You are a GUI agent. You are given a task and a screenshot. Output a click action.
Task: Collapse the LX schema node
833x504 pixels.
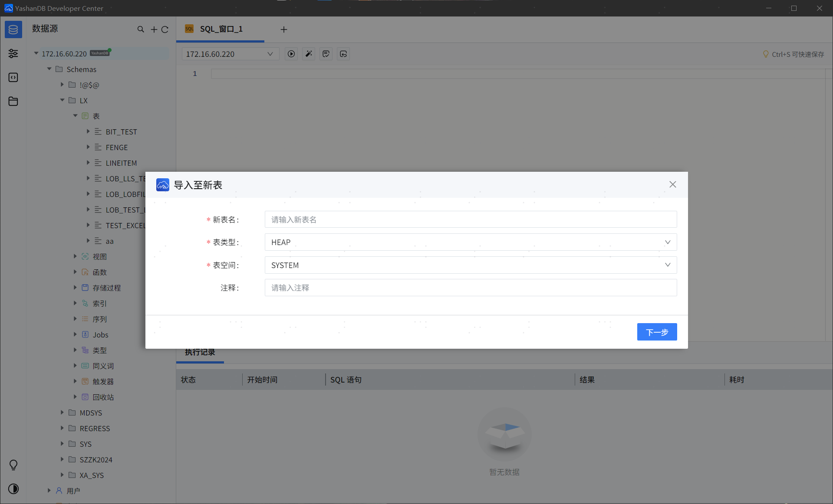[62, 100]
